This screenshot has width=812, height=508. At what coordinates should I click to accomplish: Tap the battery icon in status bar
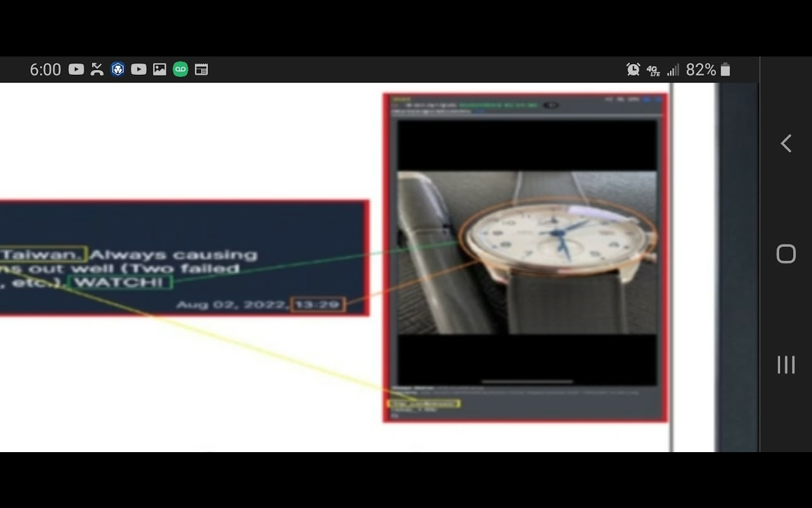point(725,69)
